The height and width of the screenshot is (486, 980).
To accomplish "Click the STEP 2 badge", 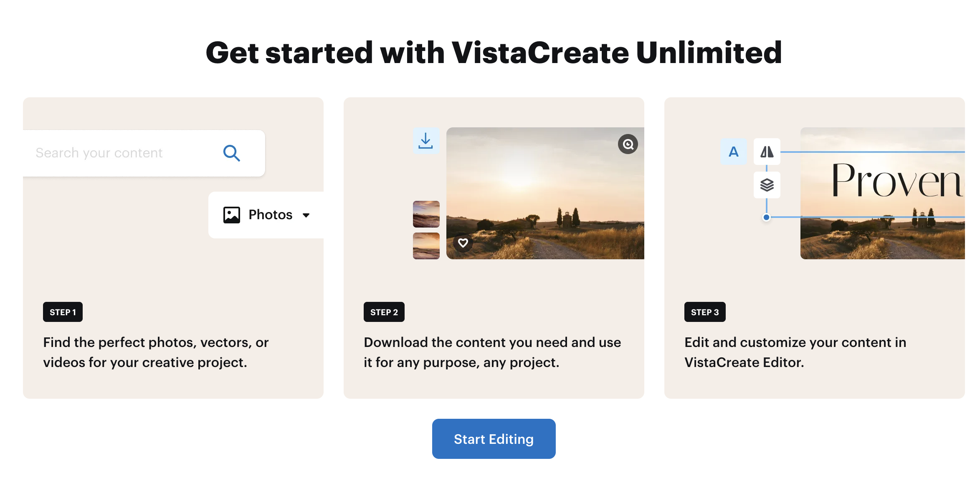I will (x=384, y=312).
